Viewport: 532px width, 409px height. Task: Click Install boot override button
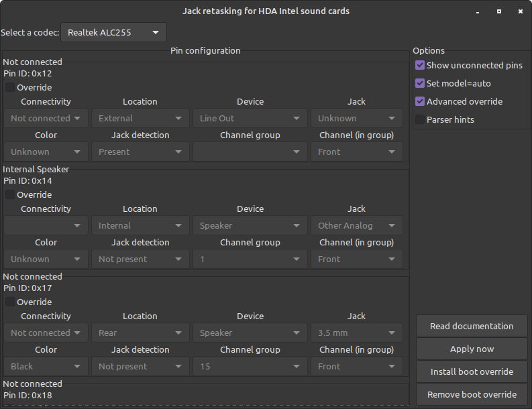(472, 371)
